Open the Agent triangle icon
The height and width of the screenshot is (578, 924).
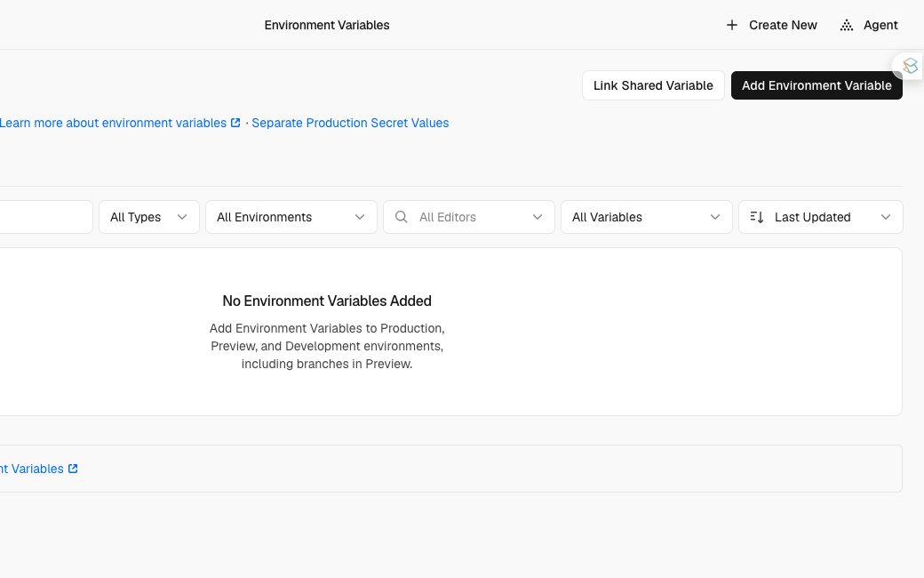846,25
